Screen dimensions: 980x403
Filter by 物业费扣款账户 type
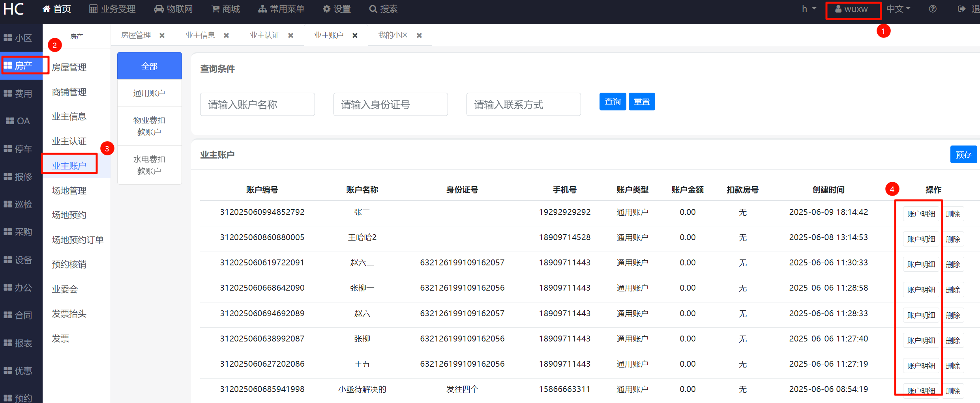pos(150,126)
